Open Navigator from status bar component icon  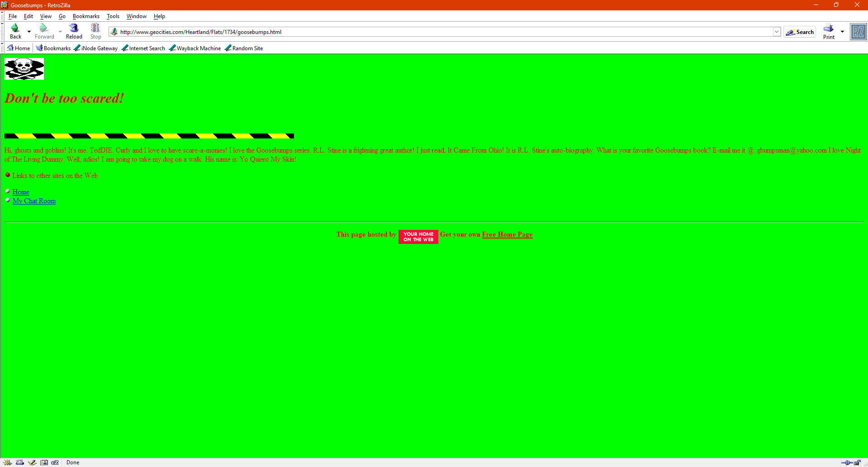(8, 462)
